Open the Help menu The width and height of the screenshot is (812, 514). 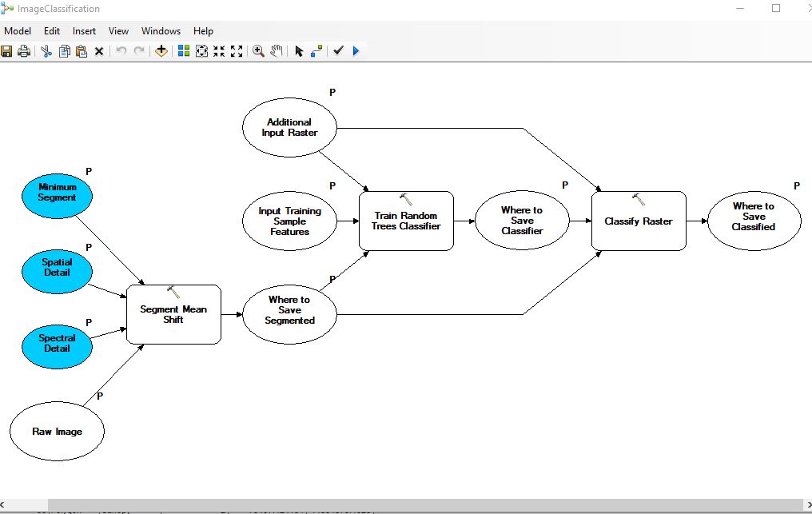[203, 31]
